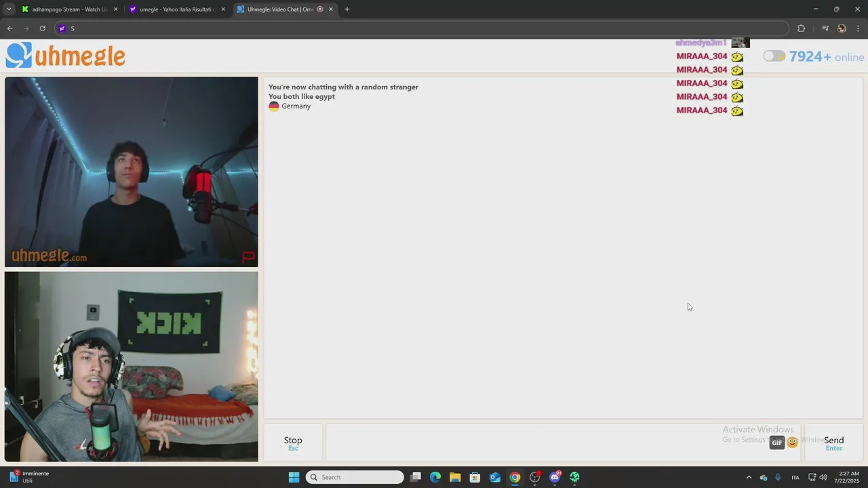Open File Explorer from taskbar

pyautogui.click(x=455, y=477)
